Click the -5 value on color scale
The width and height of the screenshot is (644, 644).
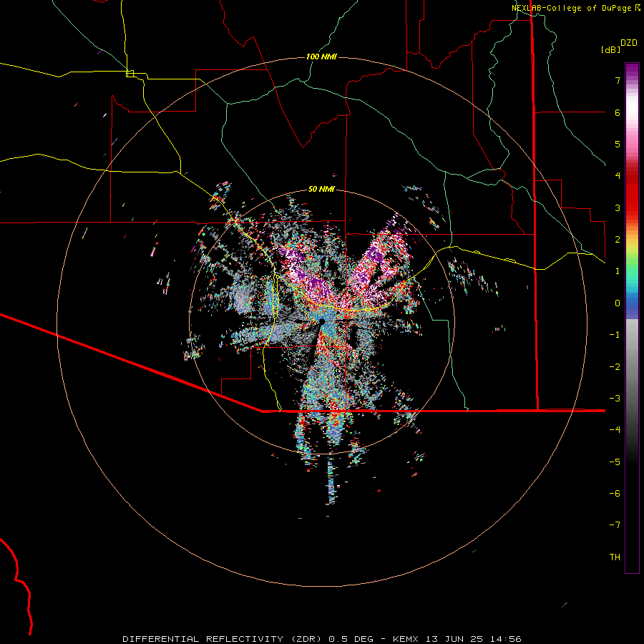(x=615, y=462)
